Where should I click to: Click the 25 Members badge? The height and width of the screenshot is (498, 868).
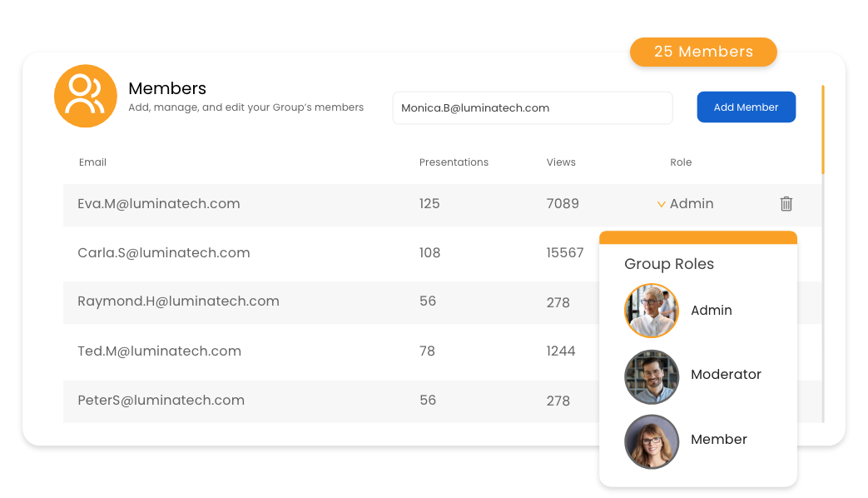(703, 52)
